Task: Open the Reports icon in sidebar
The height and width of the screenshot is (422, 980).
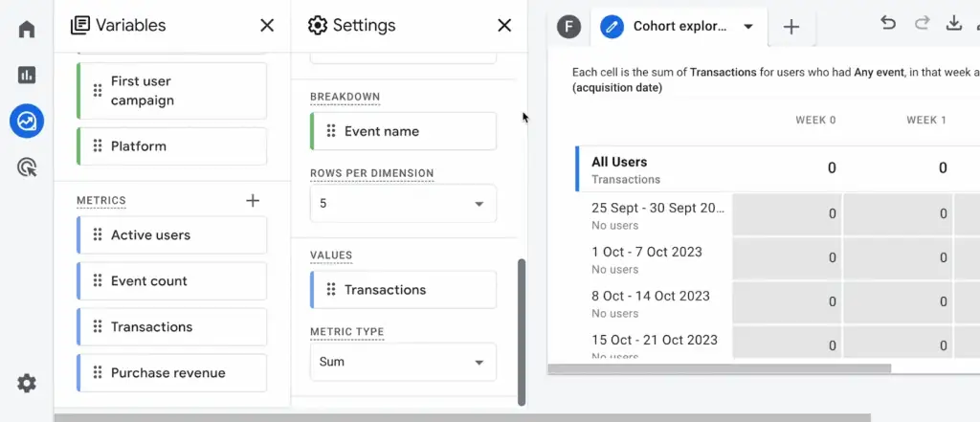Action: (27, 75)
